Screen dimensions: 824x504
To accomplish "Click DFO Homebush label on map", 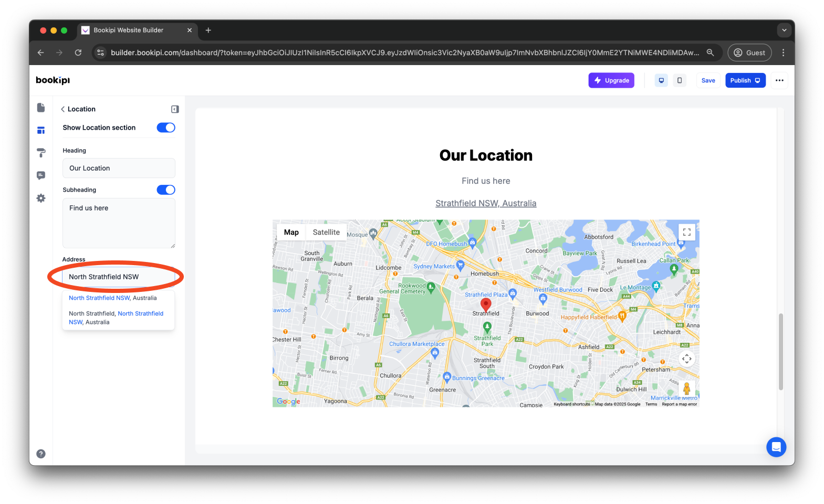I will [x=446, y=244].
